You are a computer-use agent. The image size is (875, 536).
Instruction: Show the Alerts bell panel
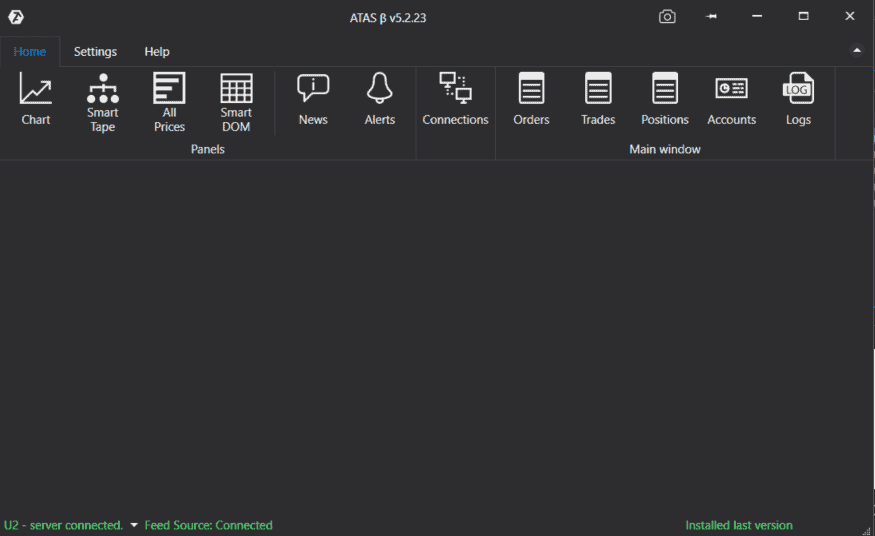click(x=379, y=99)
